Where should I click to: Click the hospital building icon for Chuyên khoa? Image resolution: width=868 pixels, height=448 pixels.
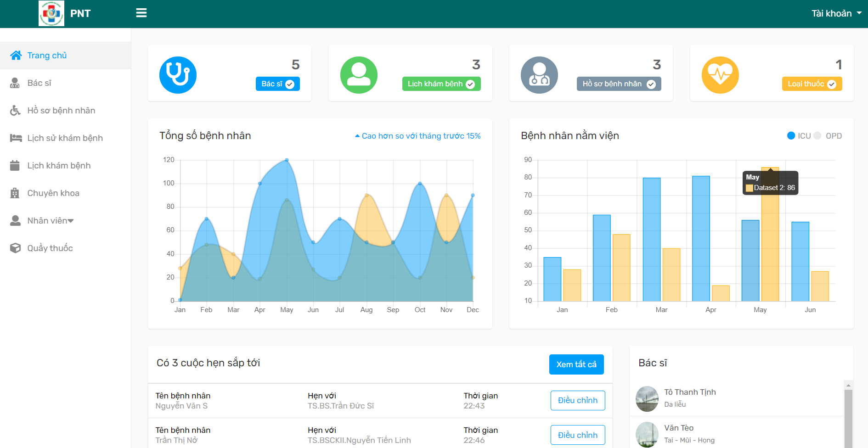point(15,193)
